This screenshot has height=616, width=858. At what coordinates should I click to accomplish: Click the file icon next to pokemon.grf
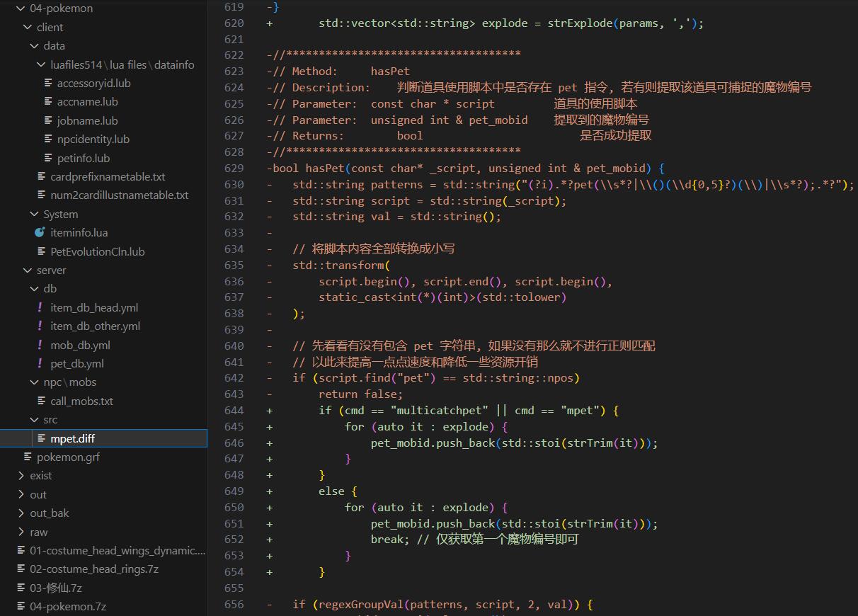(x=28, y=457)
